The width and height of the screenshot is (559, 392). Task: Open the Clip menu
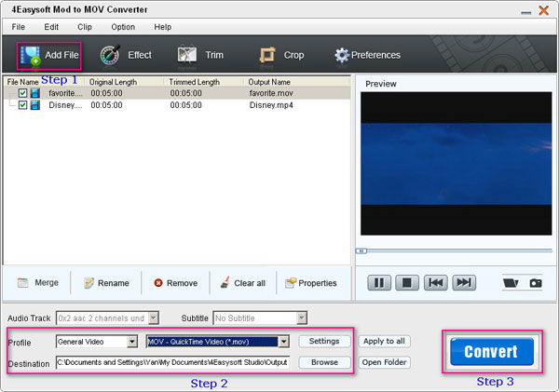[85, 27]
